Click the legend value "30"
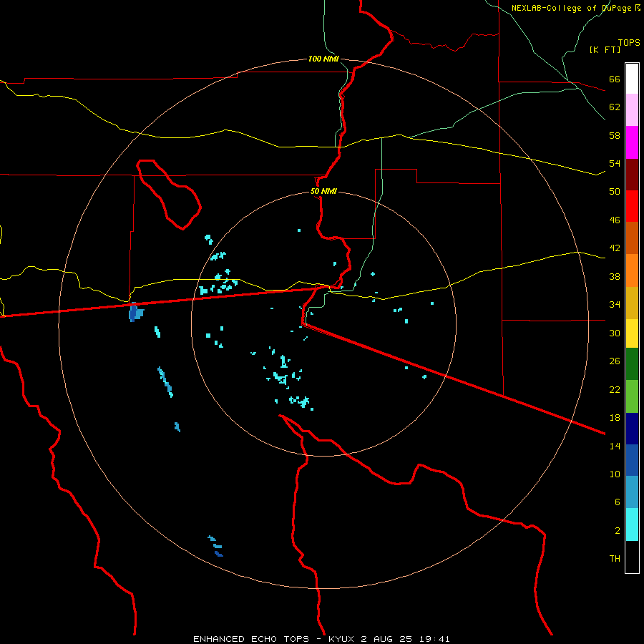Viewport: 644px width, 644px height. pyautogui.click(x=615, y=333)
